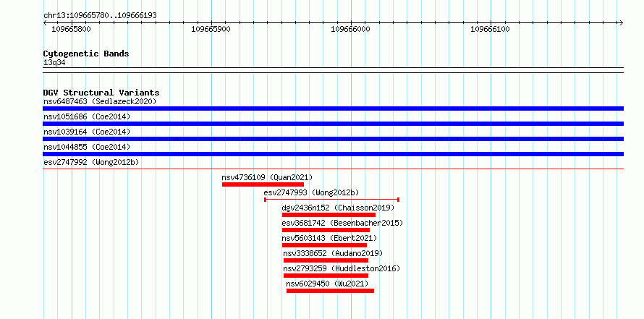This screenshot has height=319, width=644.
Task: Select nsv5603143 (Ebert2021) label
Action: (329, 238)
